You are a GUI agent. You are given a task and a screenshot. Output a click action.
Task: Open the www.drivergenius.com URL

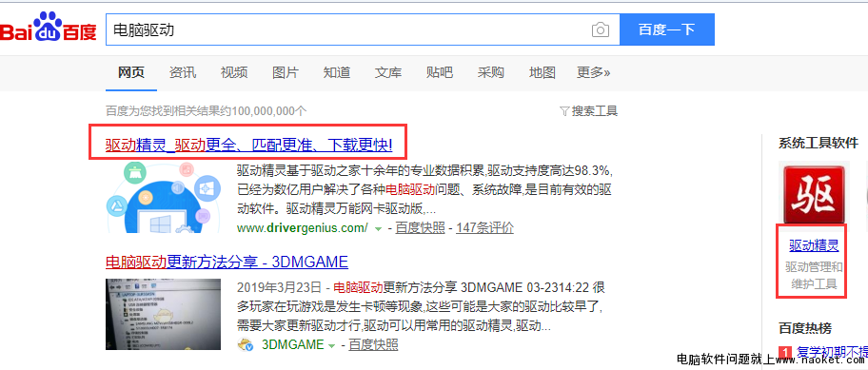coord(303,228)
